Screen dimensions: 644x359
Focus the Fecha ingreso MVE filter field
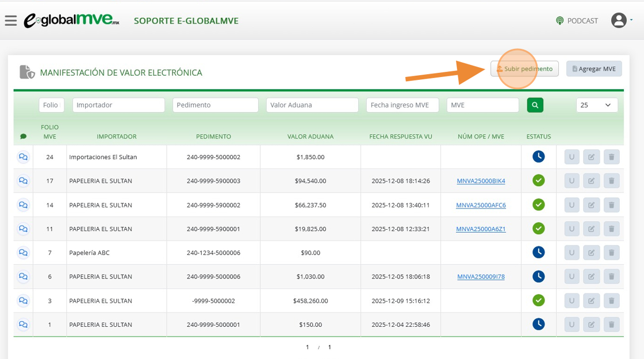coord(402,105)
